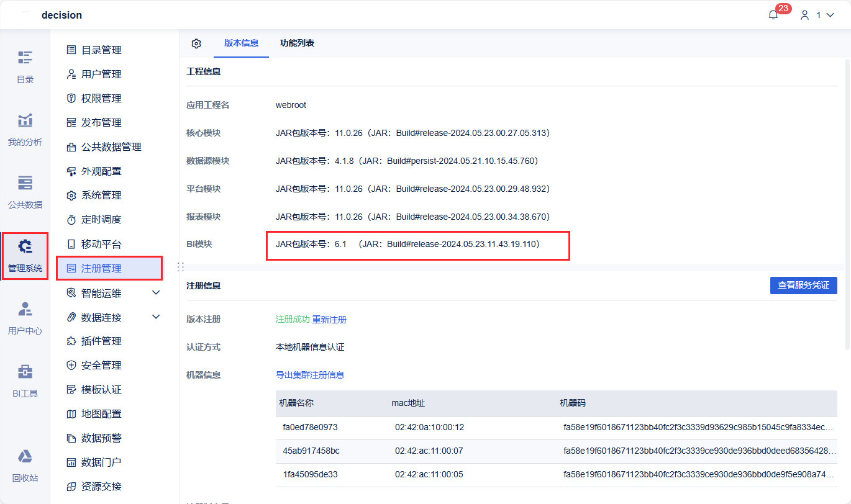Click the 定时调度 timer icon
This screenshot has height=504, width=851.
(71, 219)
